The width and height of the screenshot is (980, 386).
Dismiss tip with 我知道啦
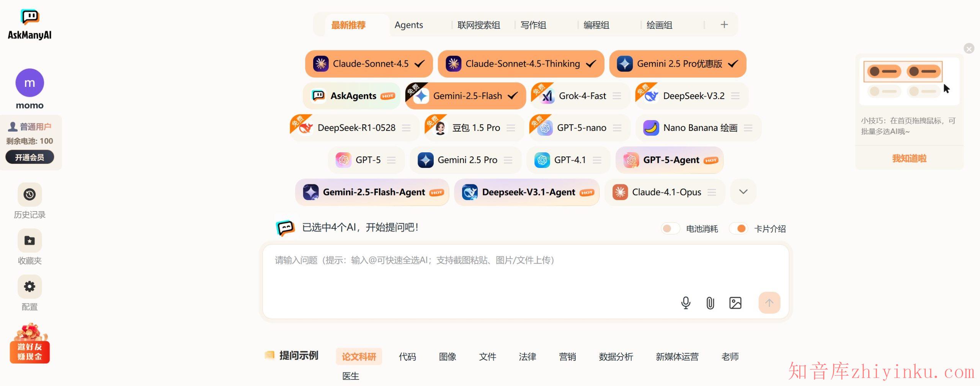point(909,158)
